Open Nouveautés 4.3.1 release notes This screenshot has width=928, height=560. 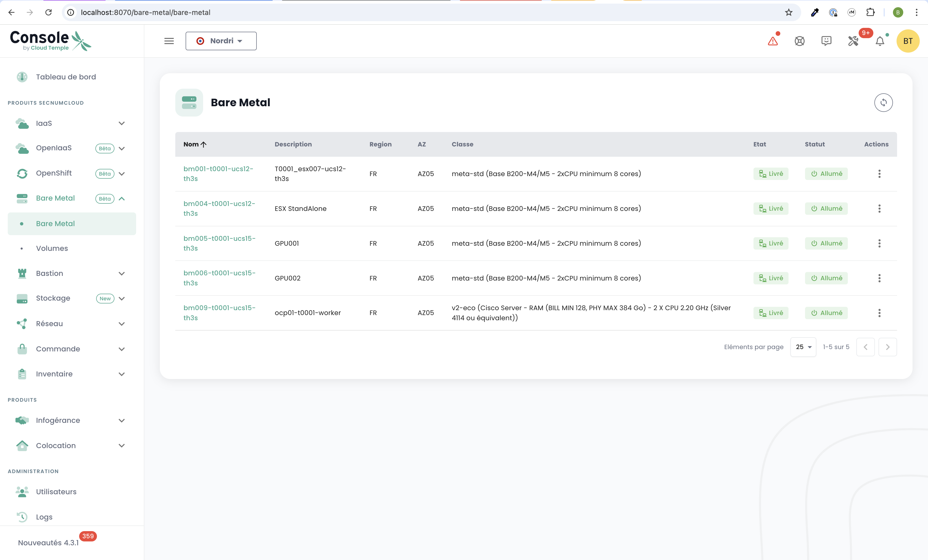(x=48, y=542)
